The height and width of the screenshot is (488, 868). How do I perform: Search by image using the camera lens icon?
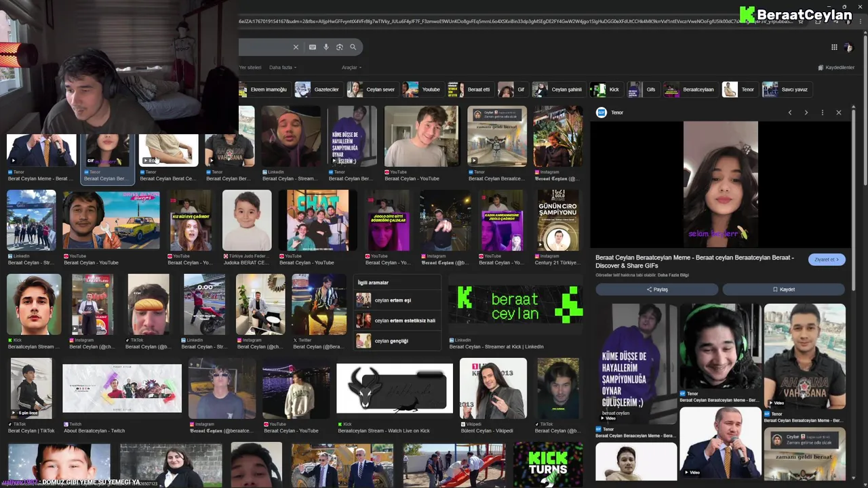point(340,47)
